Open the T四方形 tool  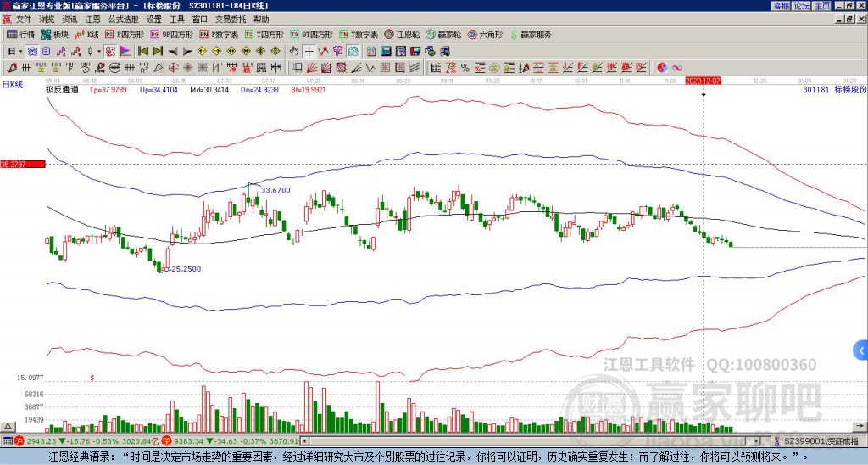click(264, 34)
